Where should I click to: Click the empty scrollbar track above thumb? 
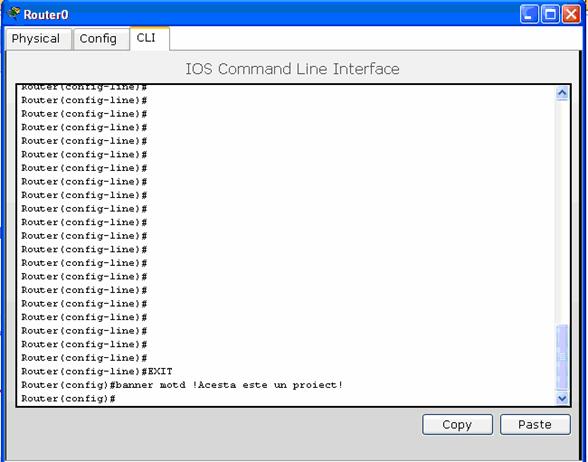[x=562, y=212]
